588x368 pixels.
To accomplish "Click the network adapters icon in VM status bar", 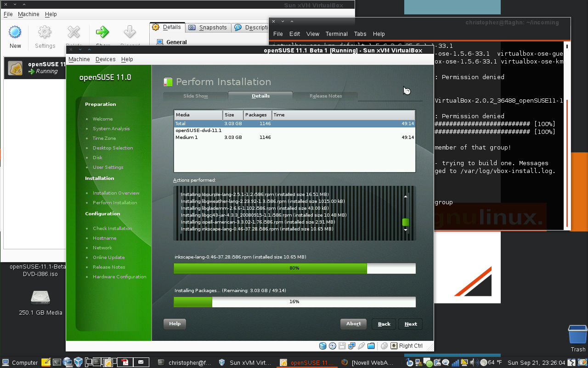I will click(351, 346).
